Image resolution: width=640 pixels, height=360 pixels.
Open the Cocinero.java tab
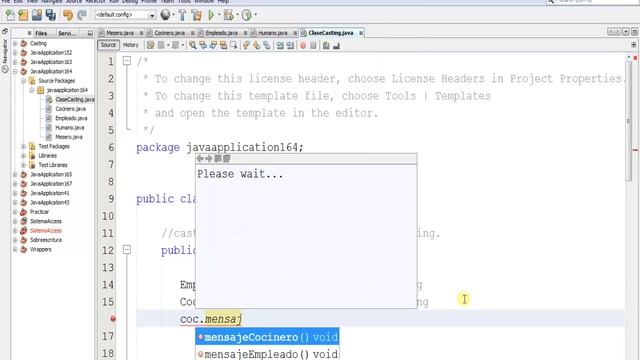(169, 33)
